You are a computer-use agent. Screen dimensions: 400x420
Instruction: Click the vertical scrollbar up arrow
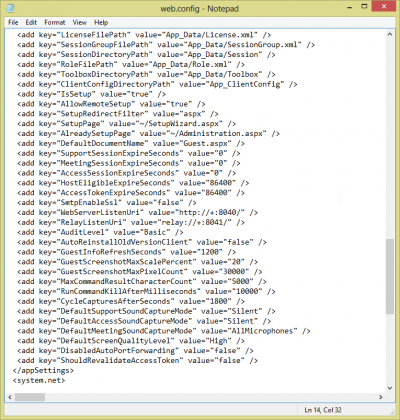click(390, 34)
